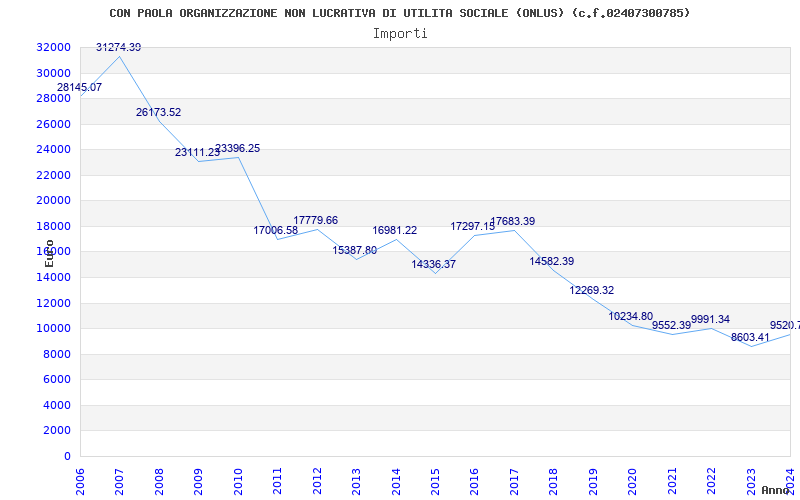Click data label 26173.52
800x500 pixels.
click(158, 112)
